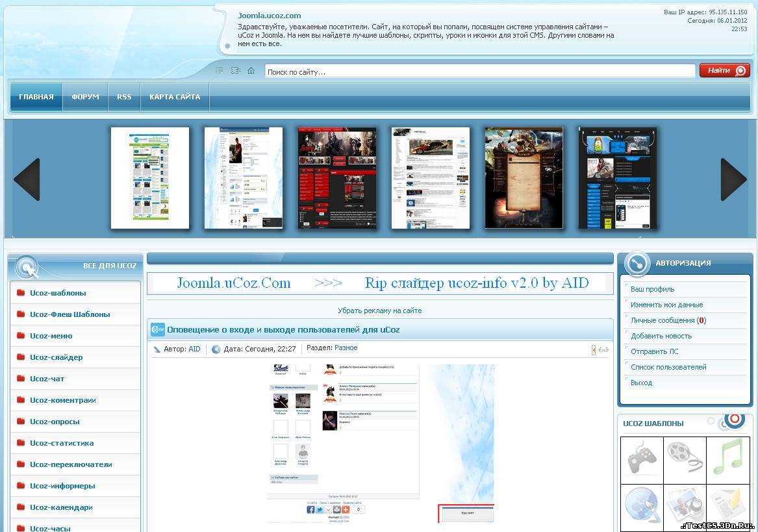Image resolution: width=758 pixels, height=532 pixels.
Task: Open the dark blue template thumbnail
Action: (618, 178)
